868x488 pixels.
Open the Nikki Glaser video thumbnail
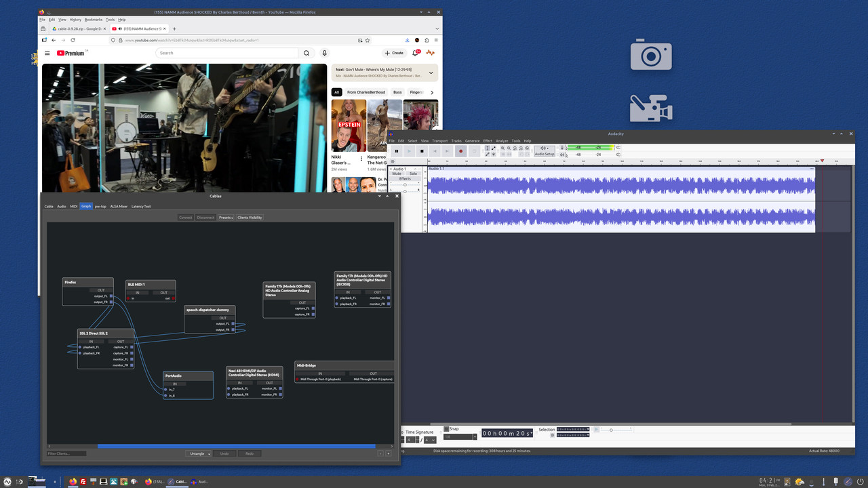click(349, 125)
